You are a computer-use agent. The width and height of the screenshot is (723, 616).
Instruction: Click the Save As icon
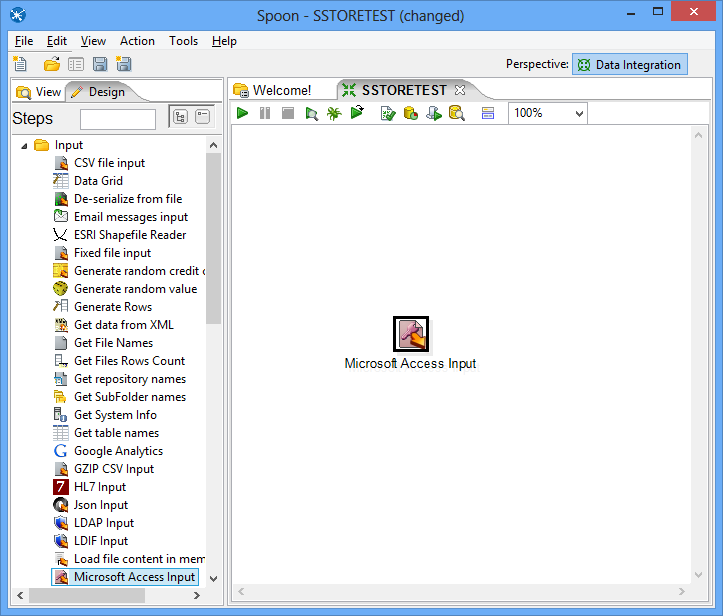(x=124, y=64)
